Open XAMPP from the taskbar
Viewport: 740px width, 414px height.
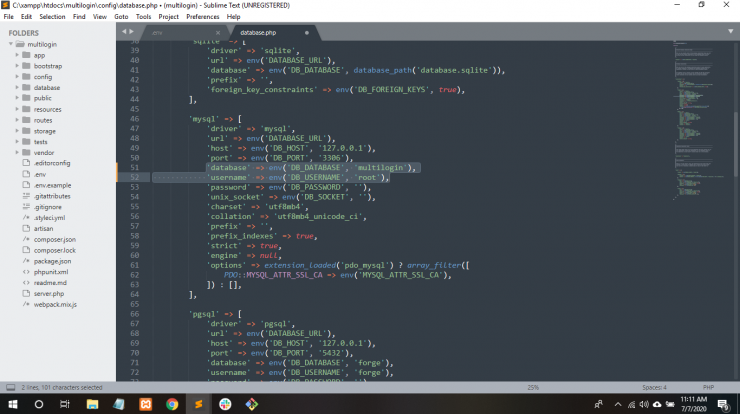145,405
